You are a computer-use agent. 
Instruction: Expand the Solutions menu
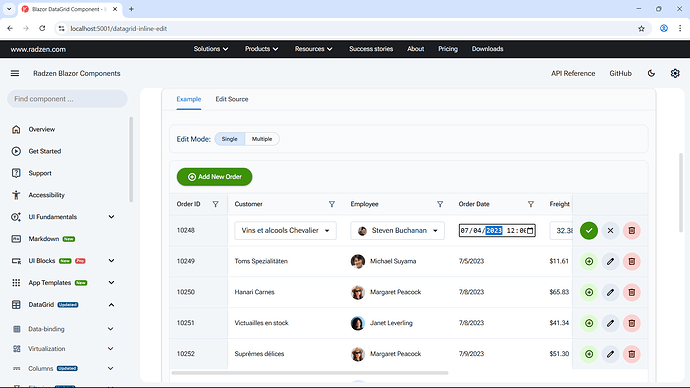211,49
